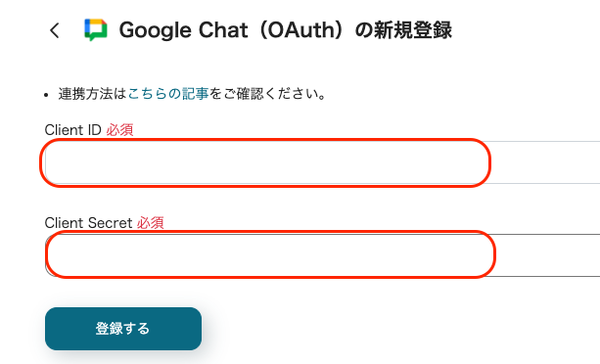600x364 pixels.
Task: Select the red 必須 marker beside Client ID
Action: click(119, 130)
